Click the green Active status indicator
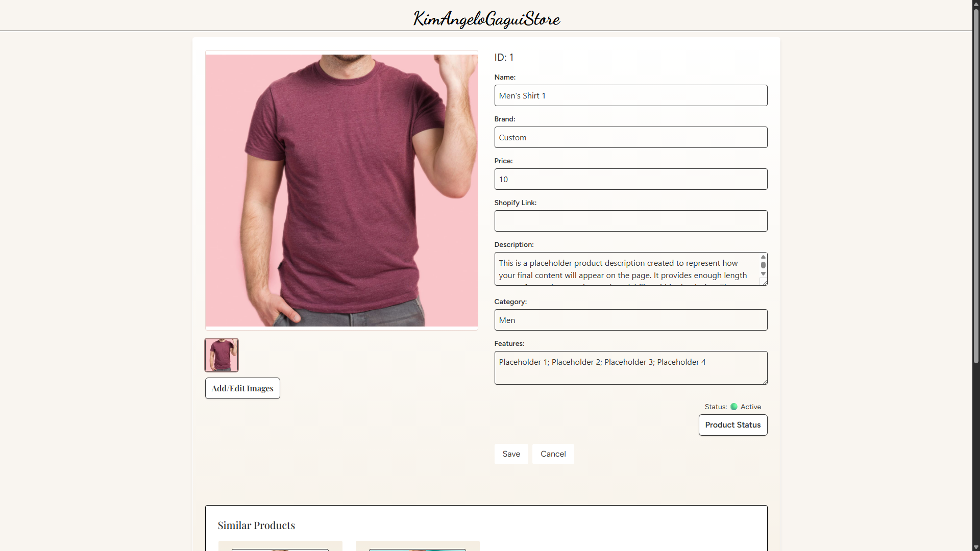The height and width of the screenshot is (551, 980). tap(734, 407)
